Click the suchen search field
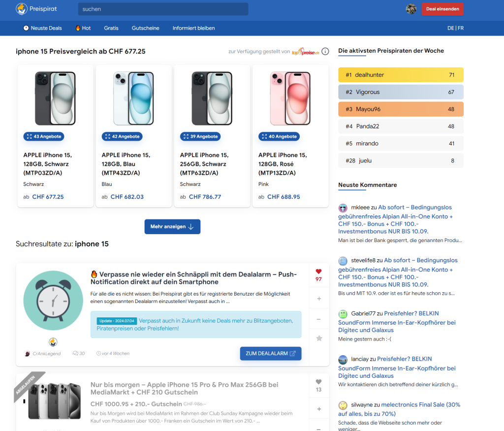Viewport: 504px width, 431px height. coord(163,9)
